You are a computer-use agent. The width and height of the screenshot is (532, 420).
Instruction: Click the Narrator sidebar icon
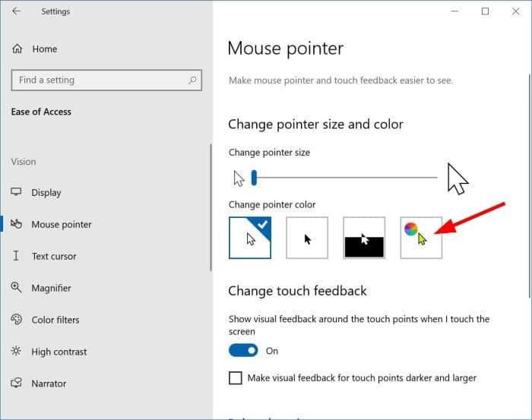[x=16, y=383]
